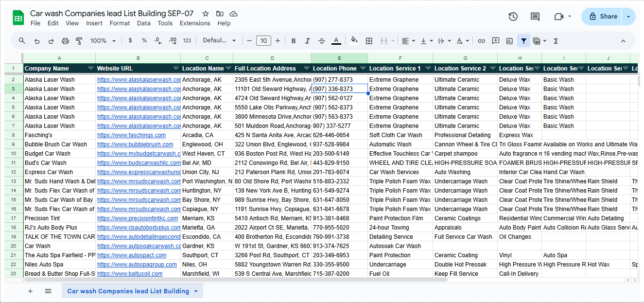Decrease font size with minus
Image resolution: width=644 pixels, height=303 pixels.
click(249, 41)
